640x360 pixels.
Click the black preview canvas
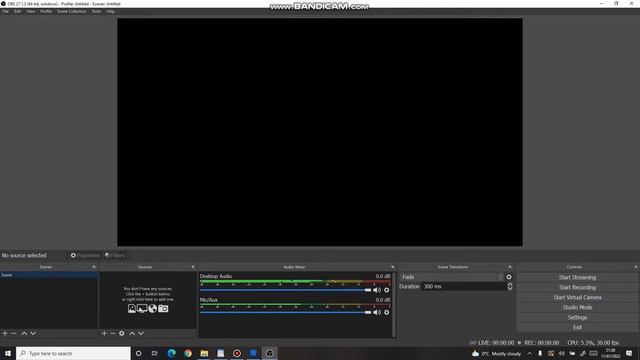[x=320, y=132]
